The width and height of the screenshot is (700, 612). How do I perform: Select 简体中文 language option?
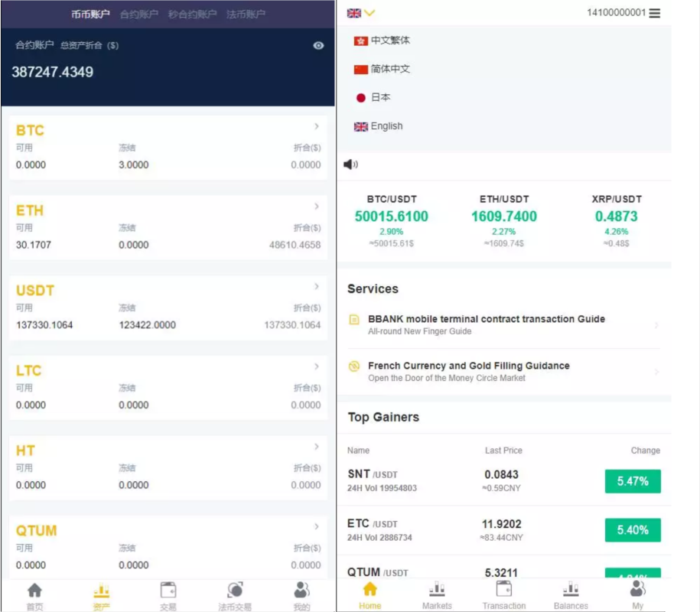tap(382, 69)
